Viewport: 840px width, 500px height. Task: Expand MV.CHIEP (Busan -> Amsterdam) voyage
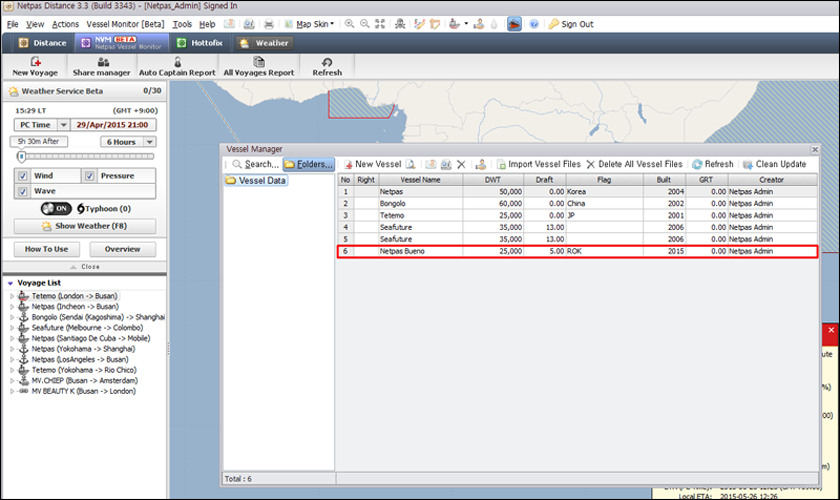12,380
